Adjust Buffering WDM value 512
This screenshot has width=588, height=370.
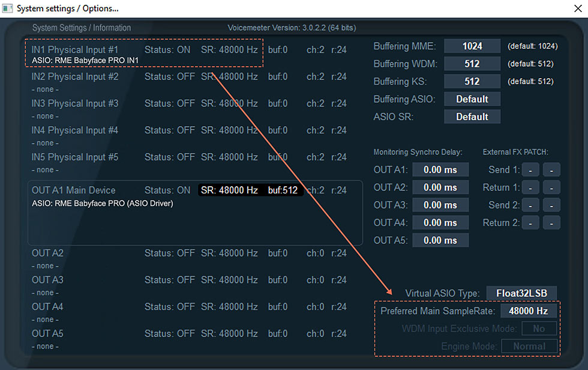[472, 63]
